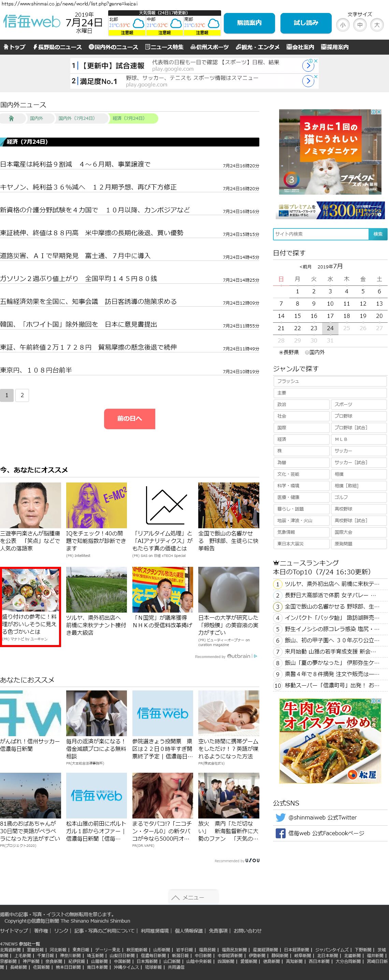Click the 経済 genre box in sidebar
Screen dimensions: 389x980
pyautogui.click(x=301, y=439)
